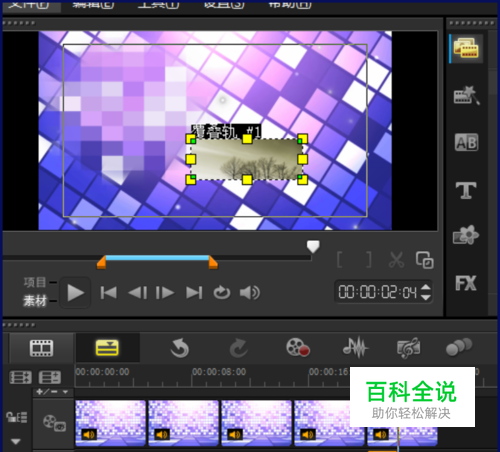Click the Play button in preview

coord(75,293)
